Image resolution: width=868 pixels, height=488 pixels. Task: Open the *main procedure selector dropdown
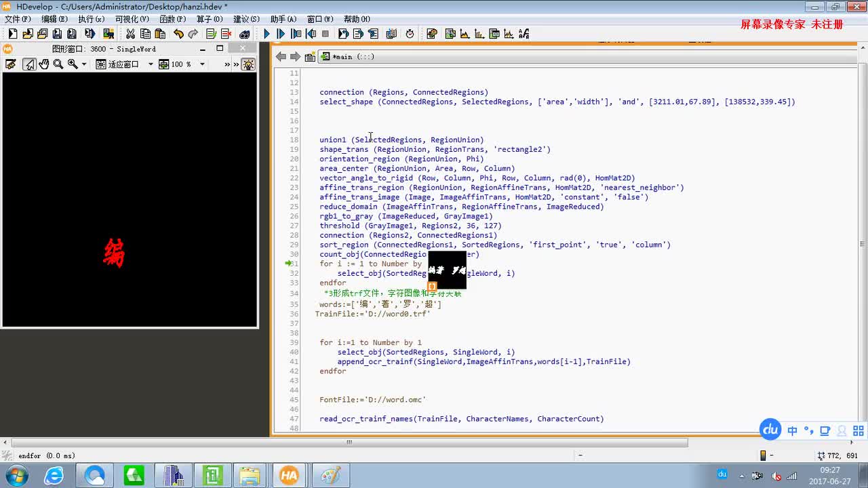coord(587,57)
